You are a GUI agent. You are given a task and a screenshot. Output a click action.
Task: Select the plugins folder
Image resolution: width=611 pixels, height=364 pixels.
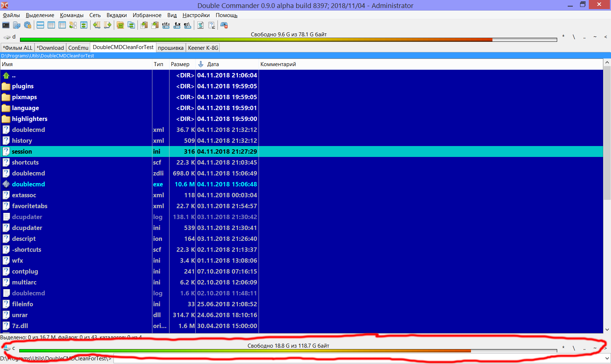(x=23, y=86)
